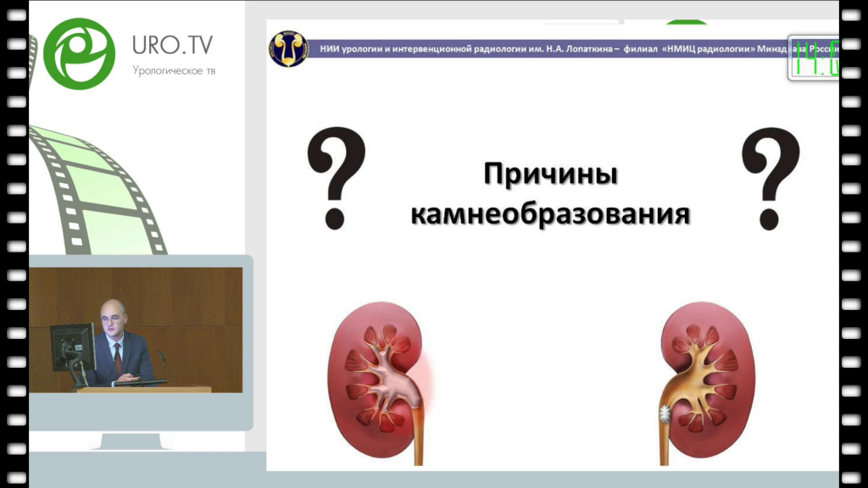
Task: Click the wooden podium in speaker video
Action: pyautogui.click(x=142, y=389)
